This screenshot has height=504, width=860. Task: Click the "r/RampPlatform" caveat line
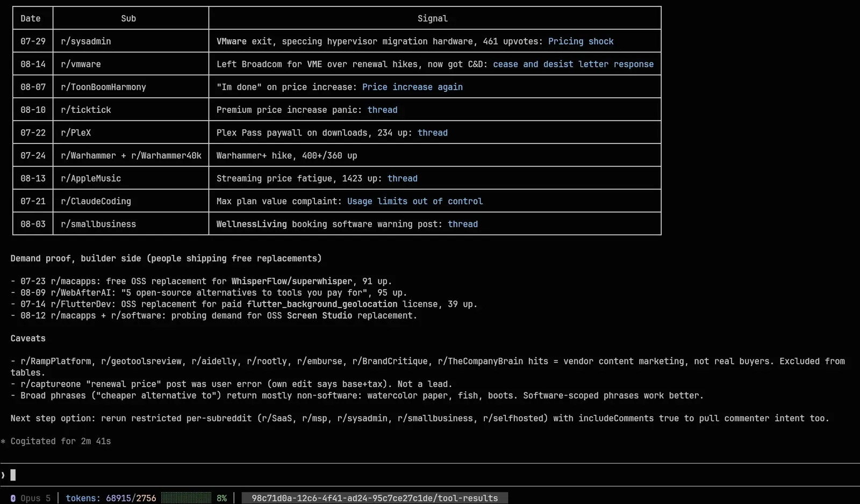(x=428, y=367)
